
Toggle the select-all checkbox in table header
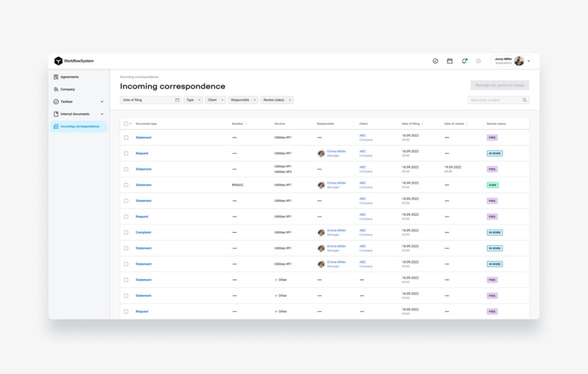click(126, 124)
